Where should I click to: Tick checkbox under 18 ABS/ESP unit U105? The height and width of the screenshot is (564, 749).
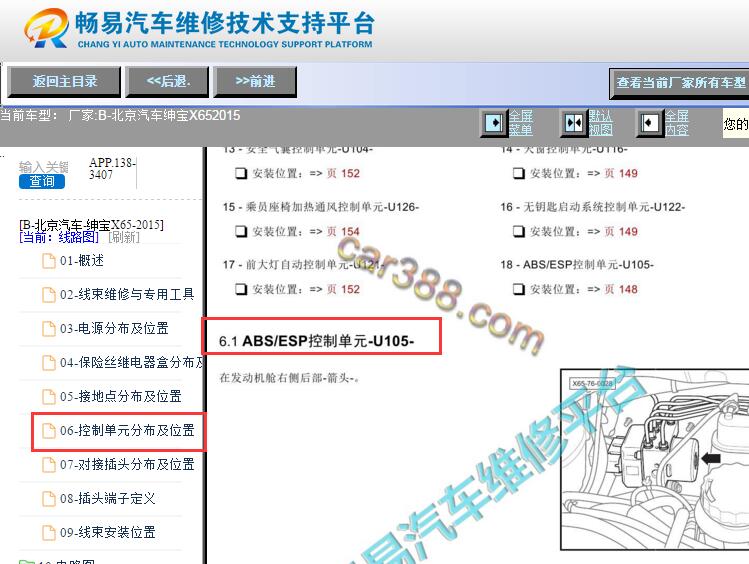tap(518, 289)
